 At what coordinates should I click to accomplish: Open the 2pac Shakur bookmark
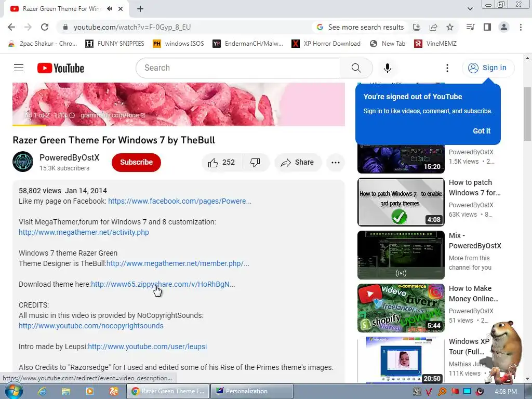(43, 44)
